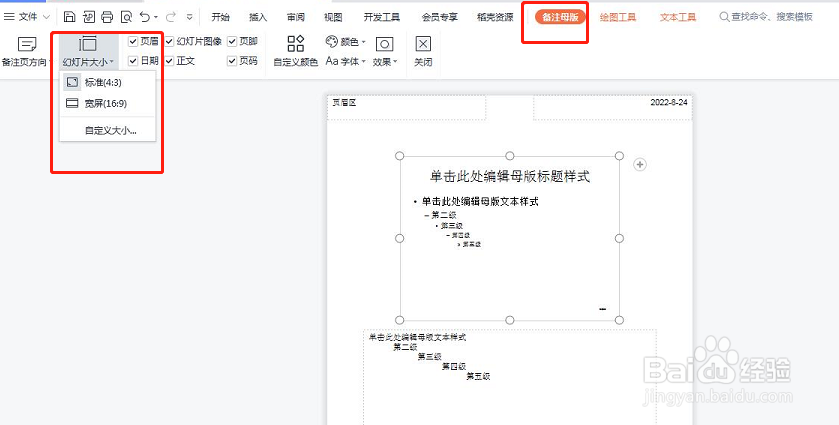This screenshot has width=839, height=425.
Task: Click the bulleted 单击此处编辑母版文本样式 line in slide image
Action: pos(479,202)
